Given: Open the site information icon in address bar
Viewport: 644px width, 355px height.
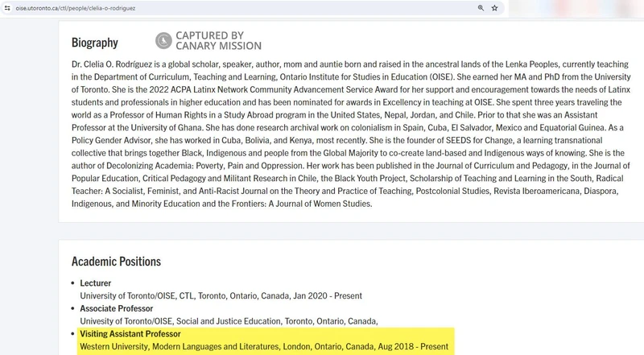Looking at the screenshot, I should click(7, 8).
